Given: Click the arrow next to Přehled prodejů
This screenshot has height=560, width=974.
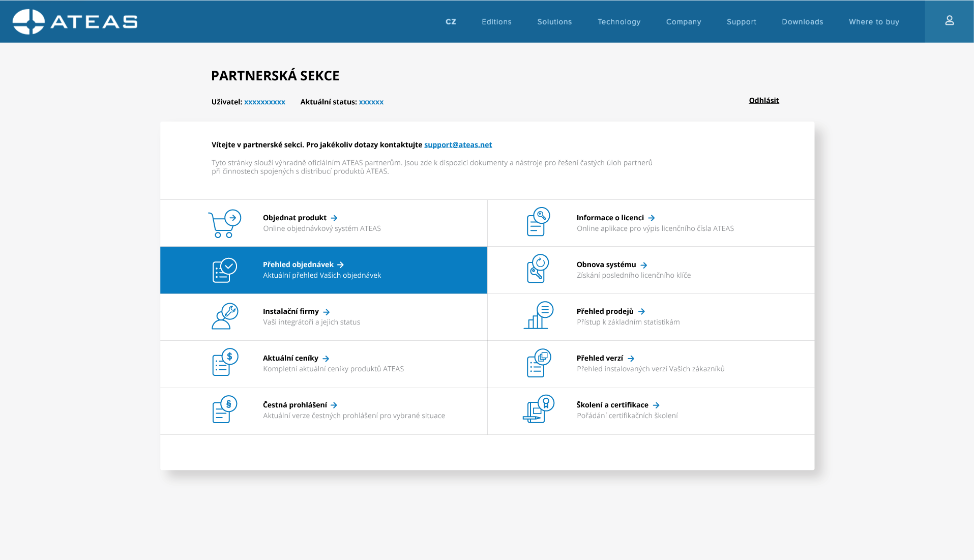Looking at the screenshot, I should (642, 312).
